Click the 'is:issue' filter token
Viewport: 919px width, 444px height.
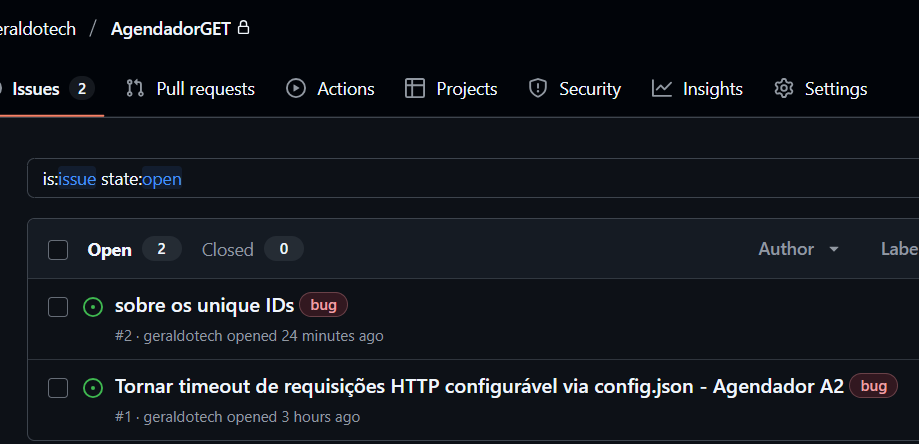[x=69, y=179]
